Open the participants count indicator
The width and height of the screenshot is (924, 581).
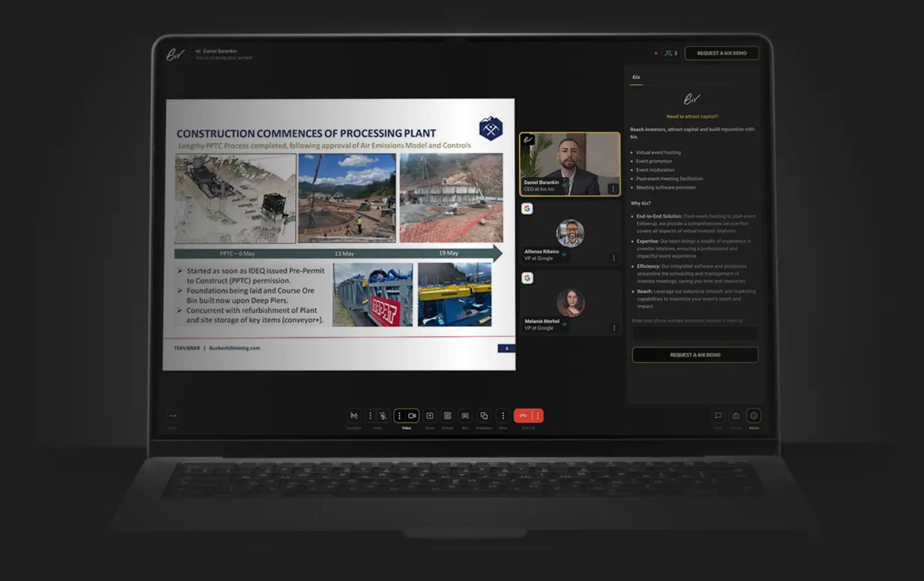(x=671, y=53)
